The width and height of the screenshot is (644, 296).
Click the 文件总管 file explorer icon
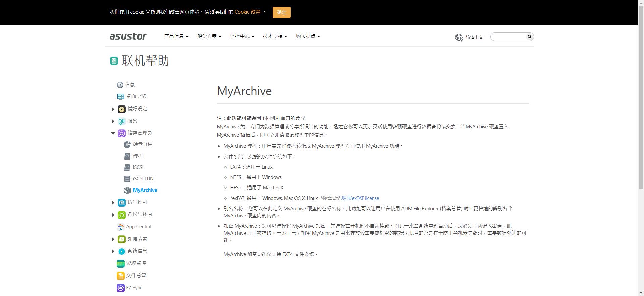121,276
